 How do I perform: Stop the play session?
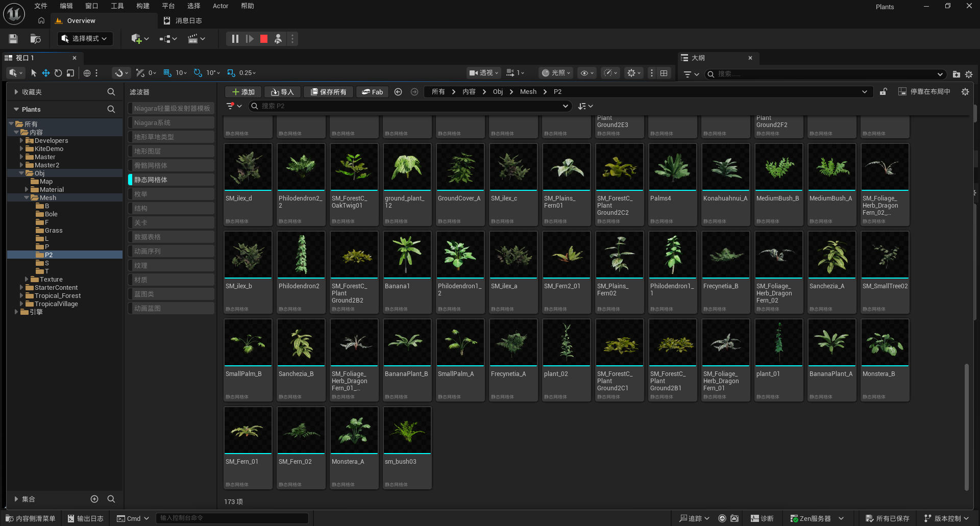pos(264,39)
